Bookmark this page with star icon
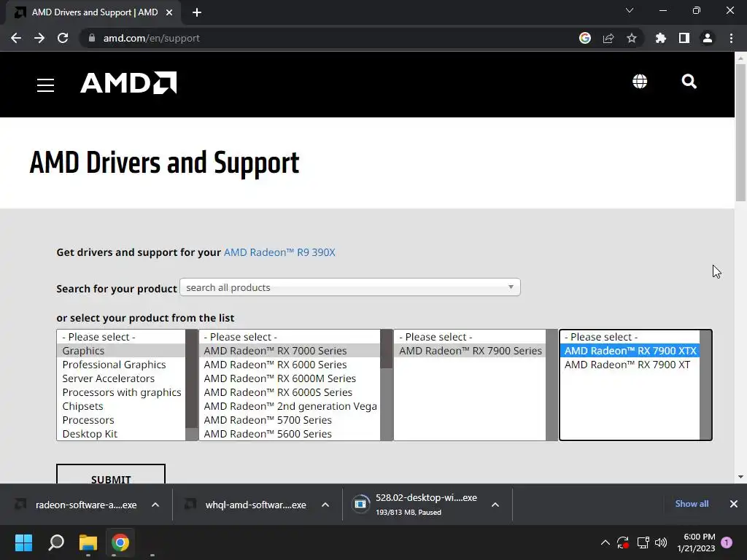The image size is (747, 560). tap(631, 38)
